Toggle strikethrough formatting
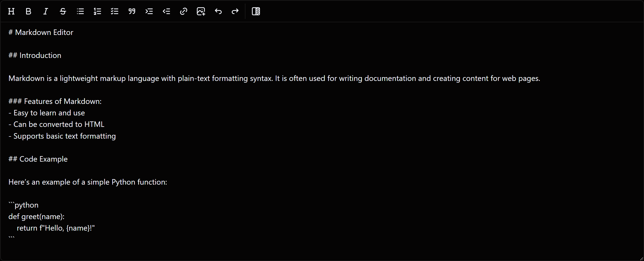 tap(63, 11)
